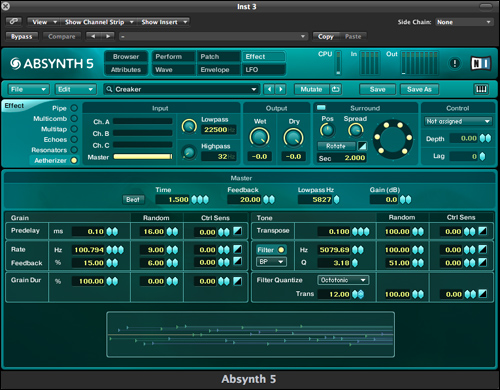
Task: Click the Mutate button
Action: pos(311,89)
